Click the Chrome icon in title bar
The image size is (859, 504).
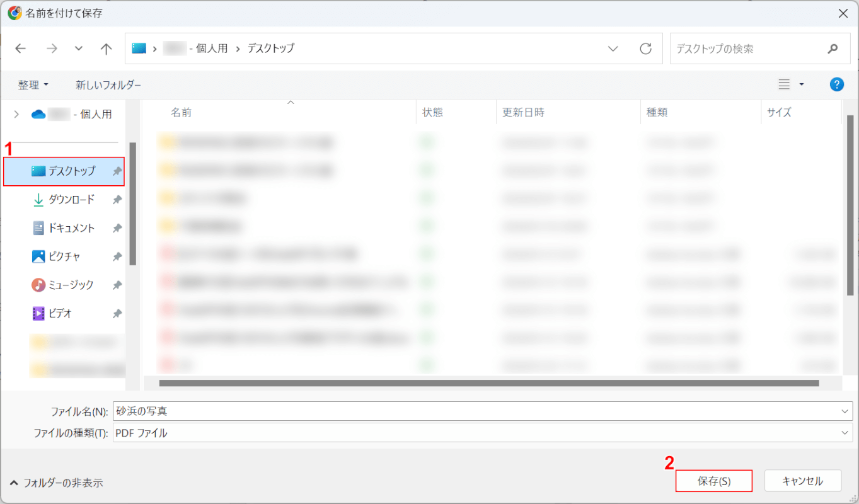(x=14, y=13)
